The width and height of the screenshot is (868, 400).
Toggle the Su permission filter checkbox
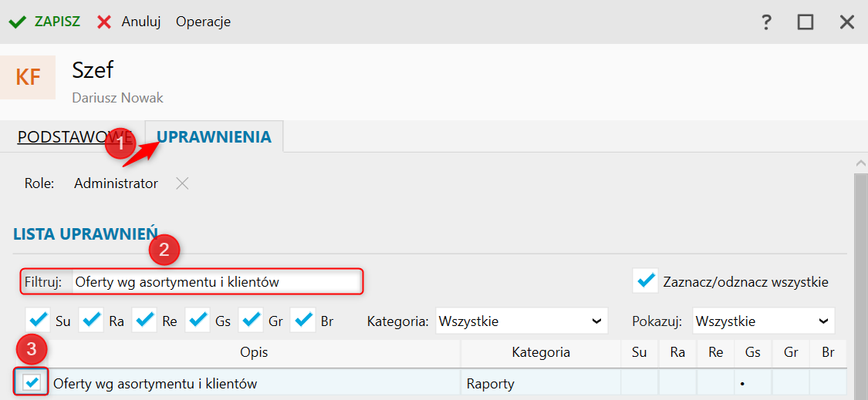37,320
